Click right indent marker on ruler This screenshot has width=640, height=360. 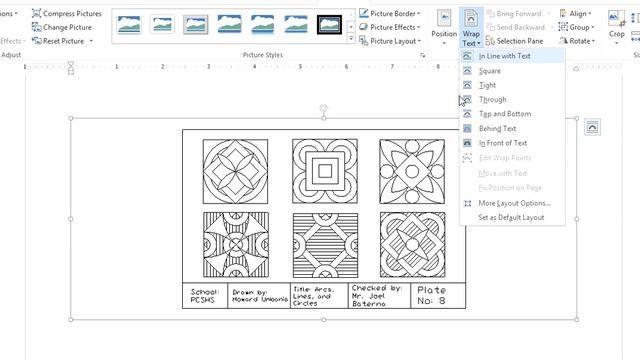tap(576, 69)
